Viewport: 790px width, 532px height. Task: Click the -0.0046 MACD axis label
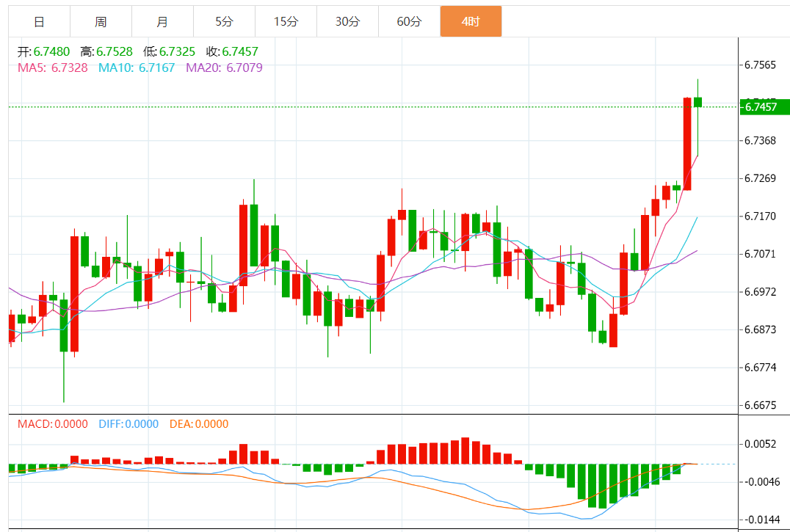tap(761, 482)
